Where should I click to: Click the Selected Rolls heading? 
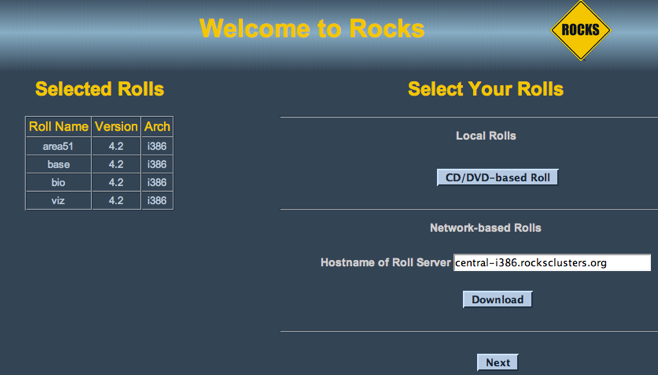[99, 89]
